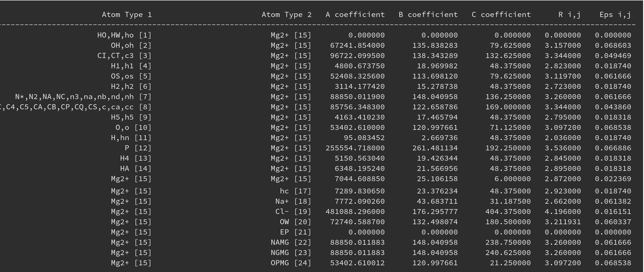Click the NAMG [22] atom type entry
Image resolution: width=644 pixels, height=272 pixels.
[291, 242]
